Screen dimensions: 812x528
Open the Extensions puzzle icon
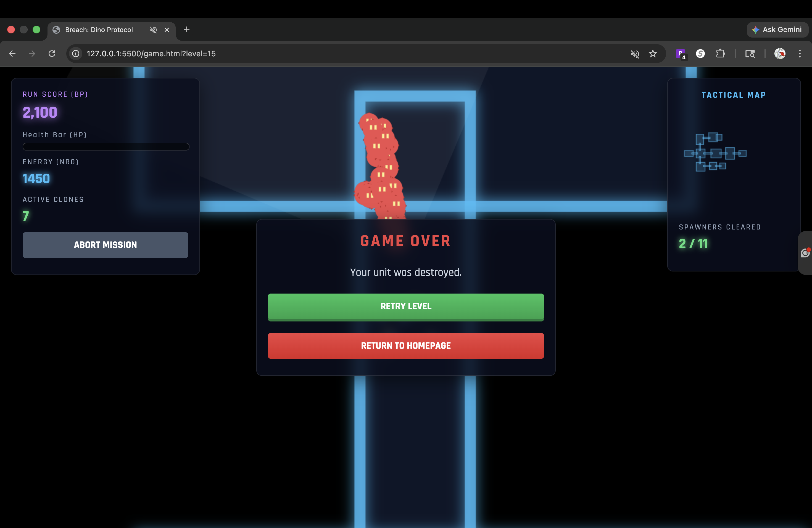(720, 54)
